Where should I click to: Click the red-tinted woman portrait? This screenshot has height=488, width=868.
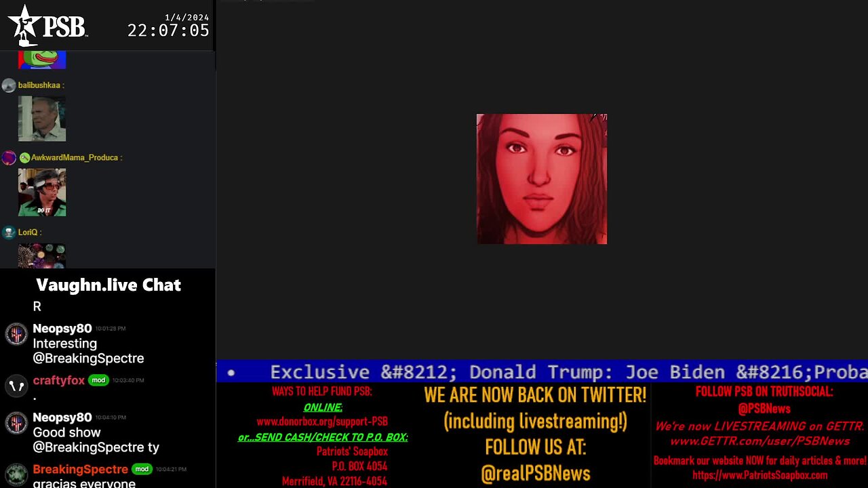tap(542, 179)
